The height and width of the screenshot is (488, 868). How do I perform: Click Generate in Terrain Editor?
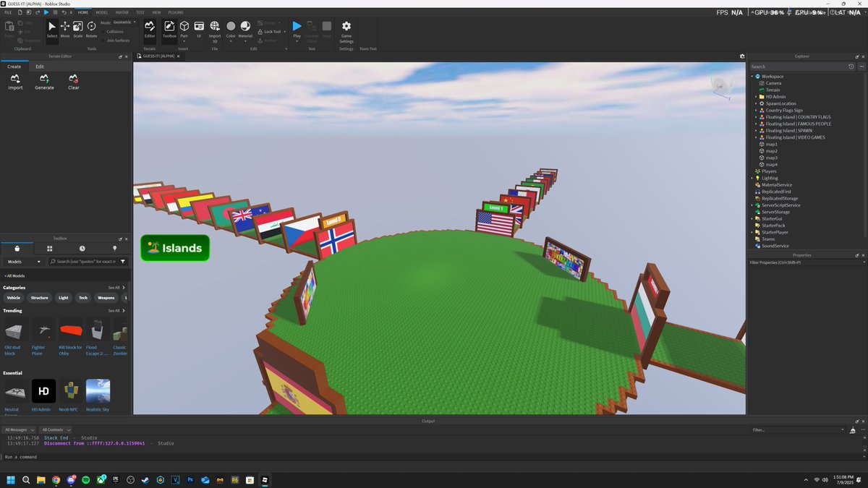tap(44, 82)
